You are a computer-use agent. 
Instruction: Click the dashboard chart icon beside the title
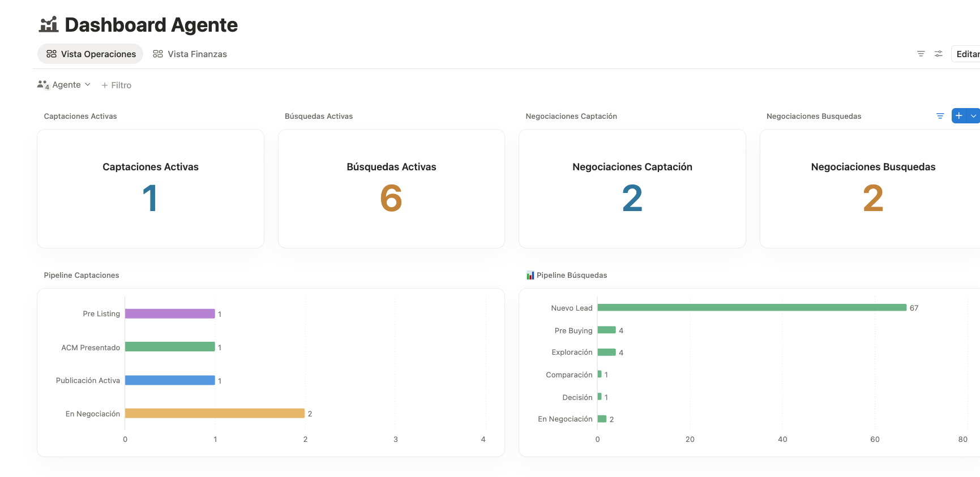(x=49, y=24)
